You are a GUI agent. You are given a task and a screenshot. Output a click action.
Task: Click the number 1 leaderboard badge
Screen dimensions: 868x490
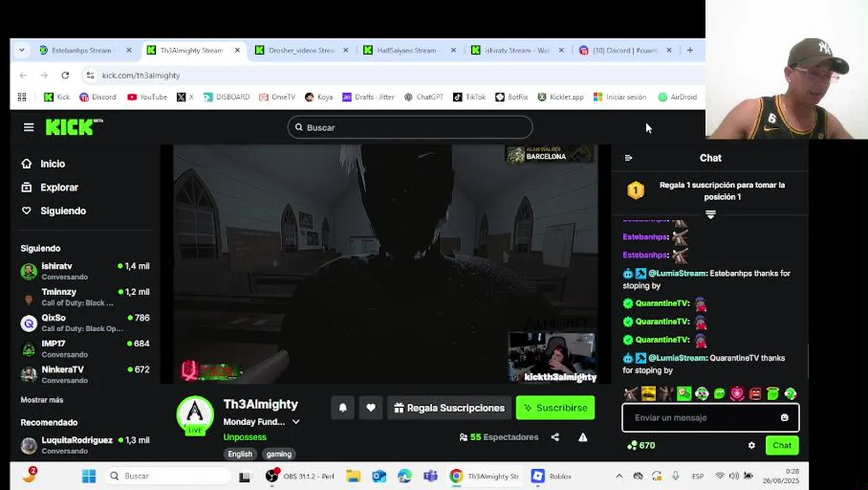tap(635, 191)
